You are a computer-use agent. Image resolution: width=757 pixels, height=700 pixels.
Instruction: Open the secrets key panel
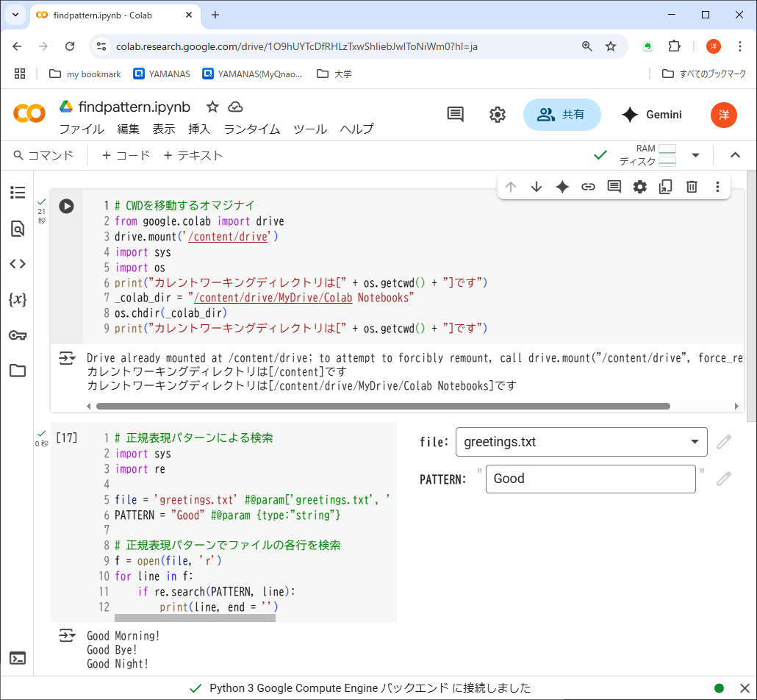click(x=18, y=335)
